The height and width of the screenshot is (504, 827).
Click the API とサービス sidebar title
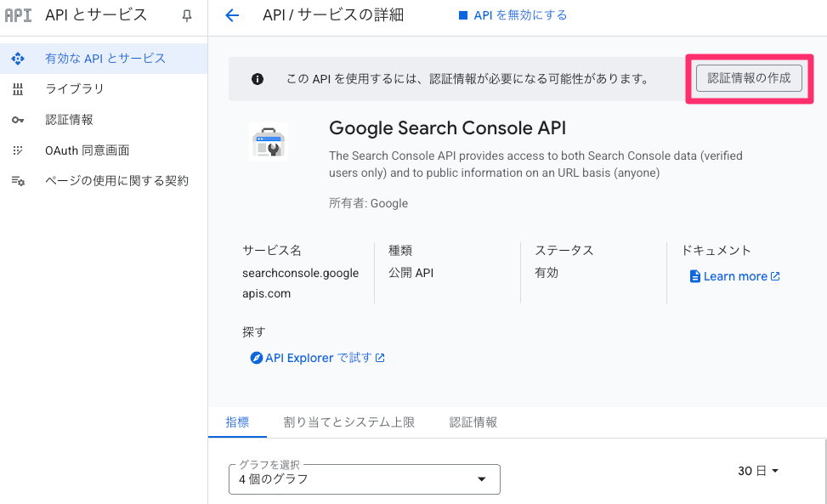[x=96, y=14]
